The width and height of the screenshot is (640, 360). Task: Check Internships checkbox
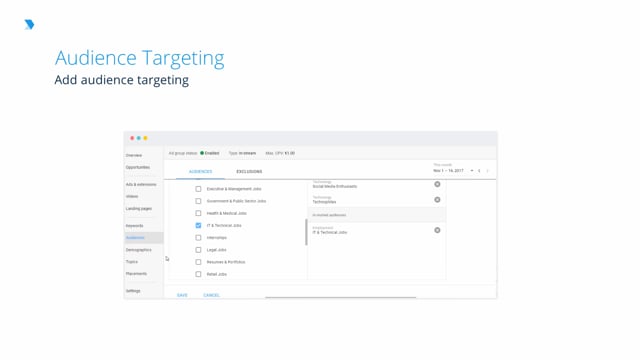[x=198, y=238]
